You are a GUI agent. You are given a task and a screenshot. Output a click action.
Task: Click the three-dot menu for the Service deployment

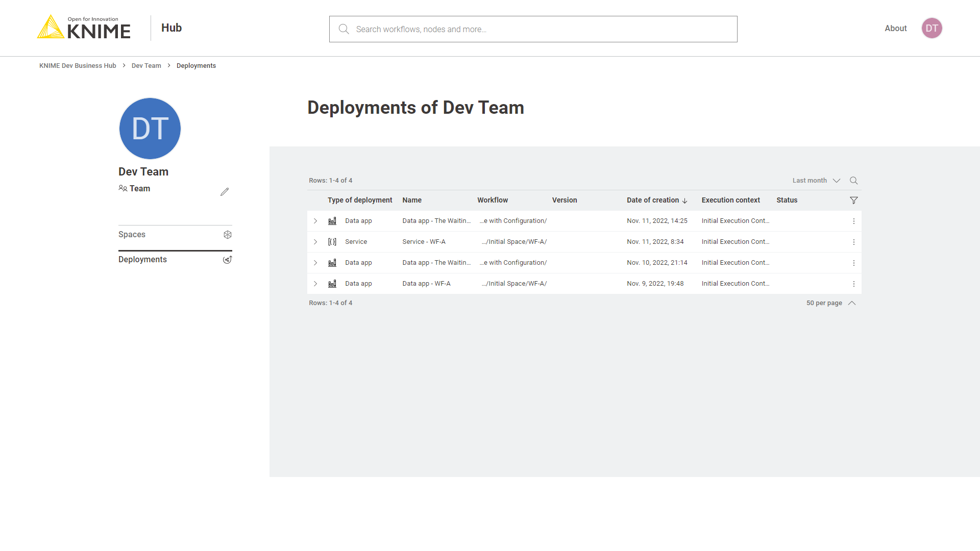[x=853, y=241]
